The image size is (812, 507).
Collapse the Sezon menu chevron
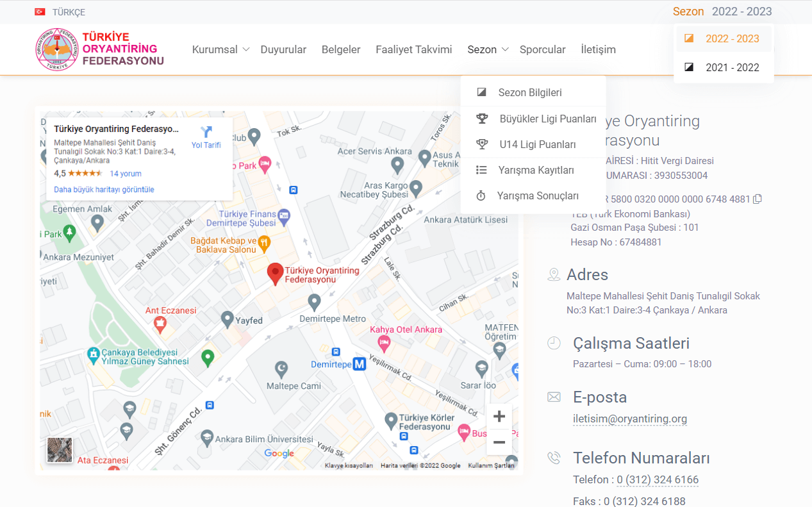pyautogui.click(x=505, y=49)
